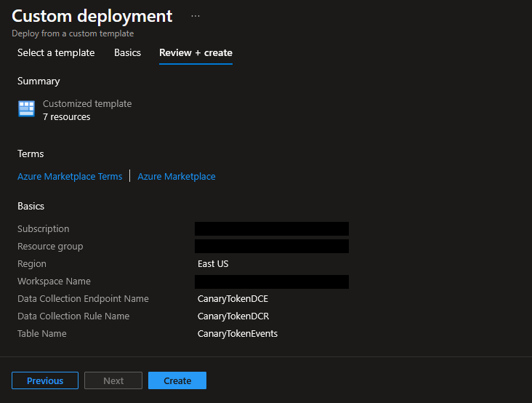Open the ellipsis menu beside Custom deployment

tap(196, 16)
